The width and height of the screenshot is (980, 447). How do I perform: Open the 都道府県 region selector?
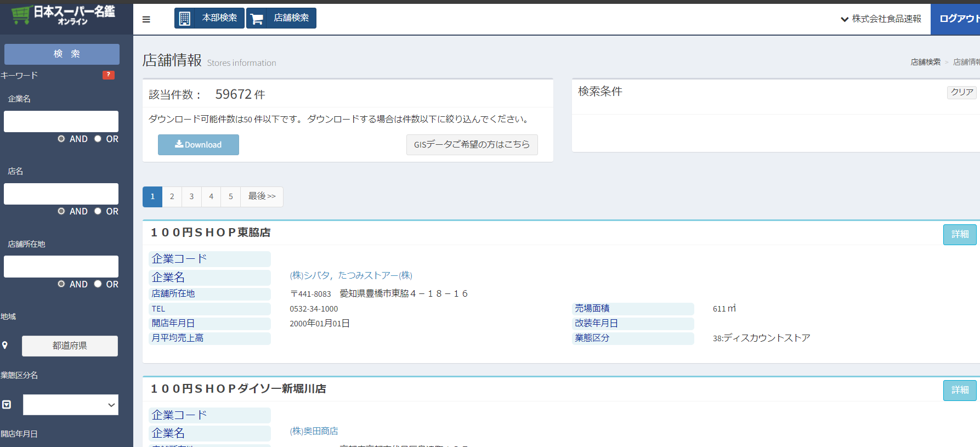pos(70,346)
